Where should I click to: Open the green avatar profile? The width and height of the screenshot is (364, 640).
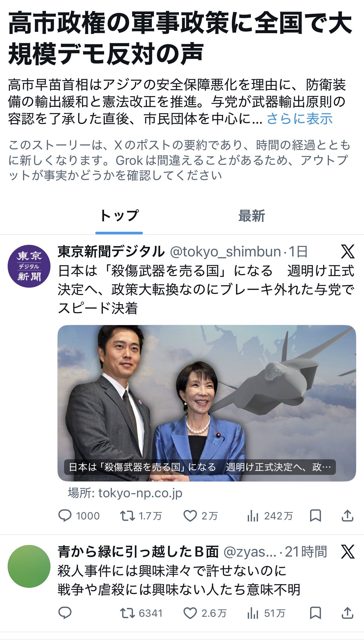[x=29, y=566]
